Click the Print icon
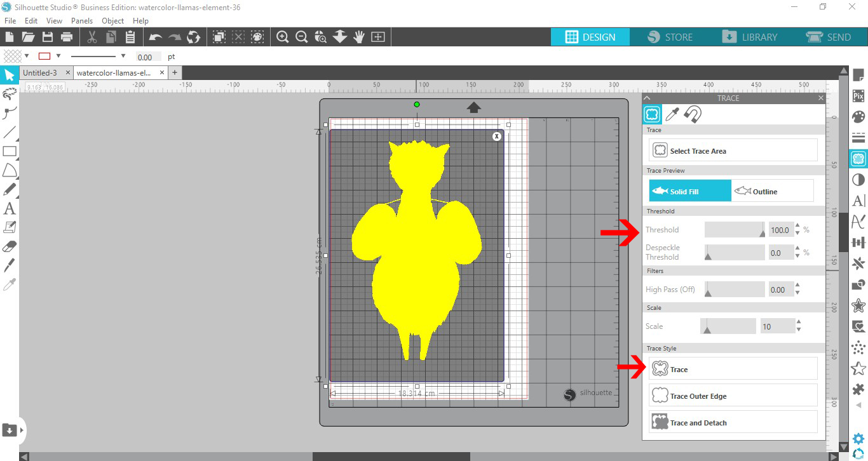This screenshot has height=461, width=868. pyautogui.click(x=67, y=37)
